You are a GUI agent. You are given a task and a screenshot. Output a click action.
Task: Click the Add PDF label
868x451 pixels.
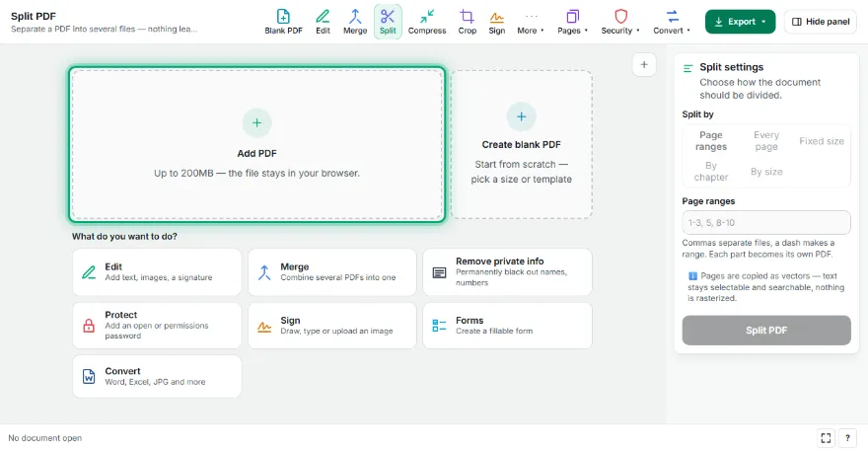[256, 154]
